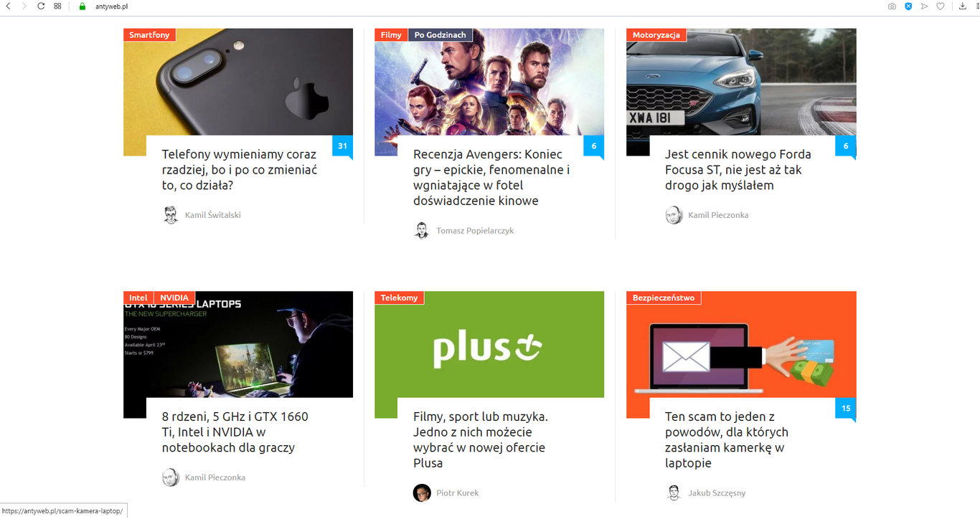
Task: Open the 31 comments bubble on phones article
Action: [342, 147]
